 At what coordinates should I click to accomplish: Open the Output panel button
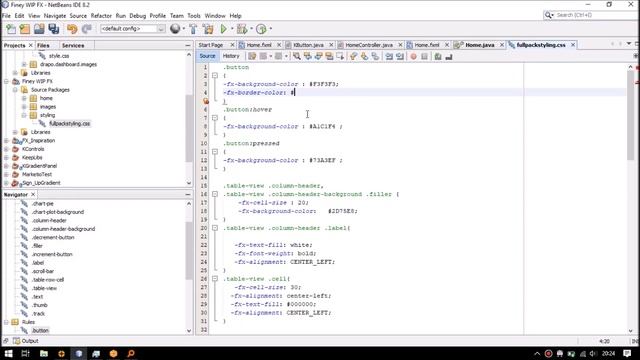25,341
